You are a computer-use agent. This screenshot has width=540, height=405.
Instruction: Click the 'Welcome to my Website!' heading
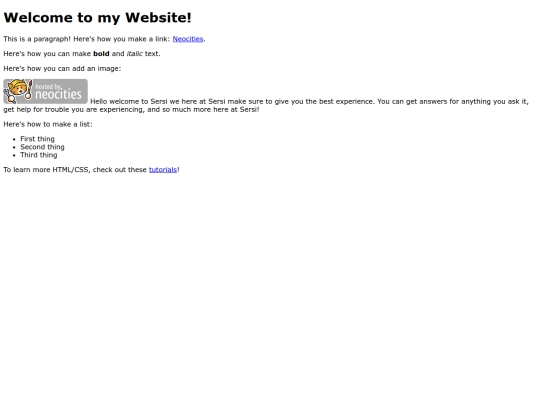click(x=97, y=18)
